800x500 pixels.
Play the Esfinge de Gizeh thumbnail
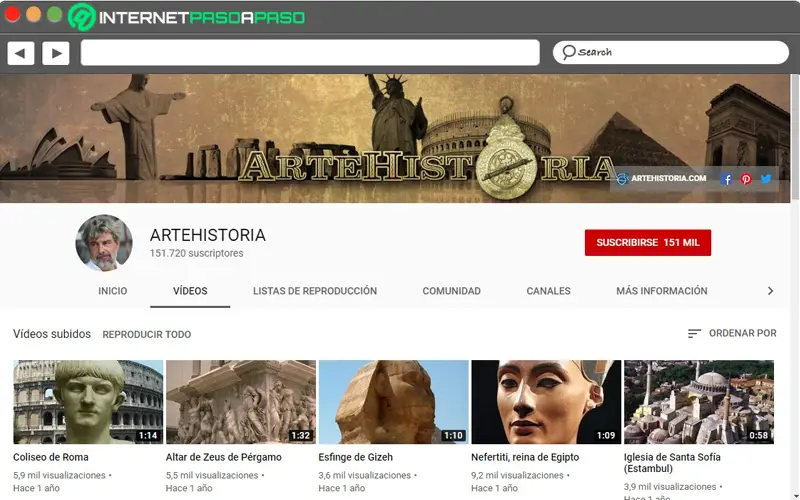[x=393, y=402]
